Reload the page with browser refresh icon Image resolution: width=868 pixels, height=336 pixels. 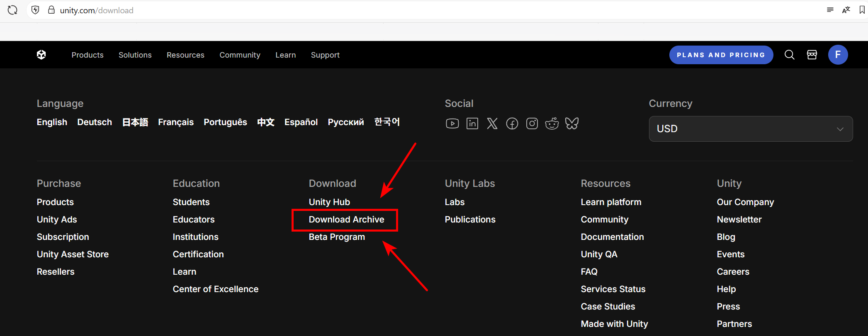tap(12, 10)
